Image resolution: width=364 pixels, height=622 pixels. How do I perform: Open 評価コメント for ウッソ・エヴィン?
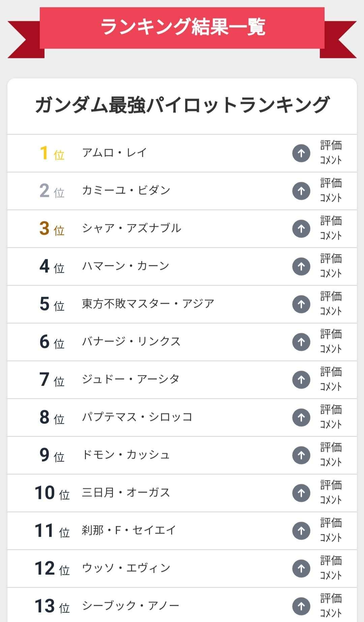click(x=331, y=568)
